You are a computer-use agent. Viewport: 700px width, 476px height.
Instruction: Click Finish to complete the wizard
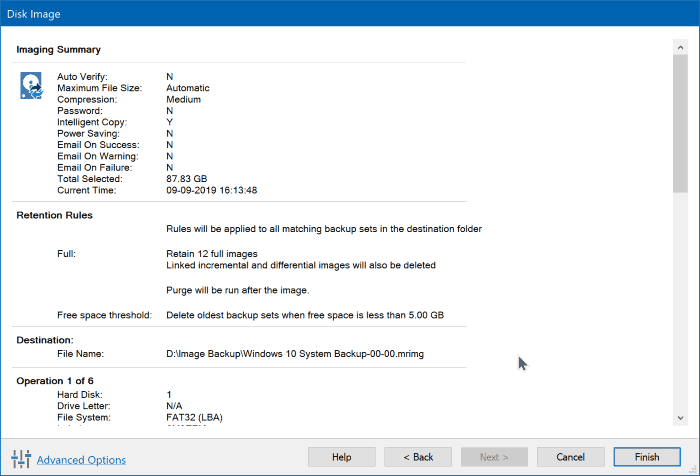point(647,457)
